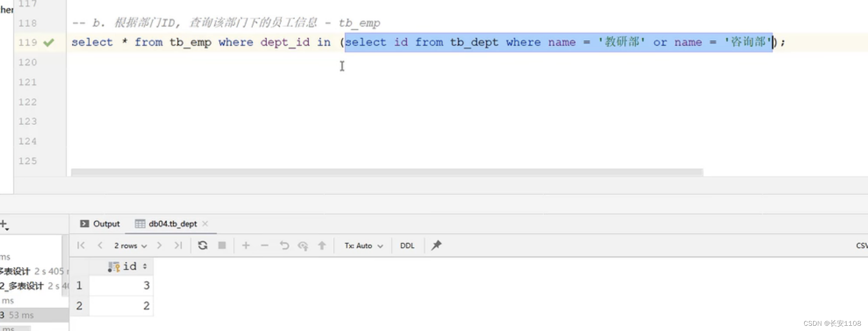Switch to the Output tab
The width and height of the screenshot is (868, 331).
100,223
